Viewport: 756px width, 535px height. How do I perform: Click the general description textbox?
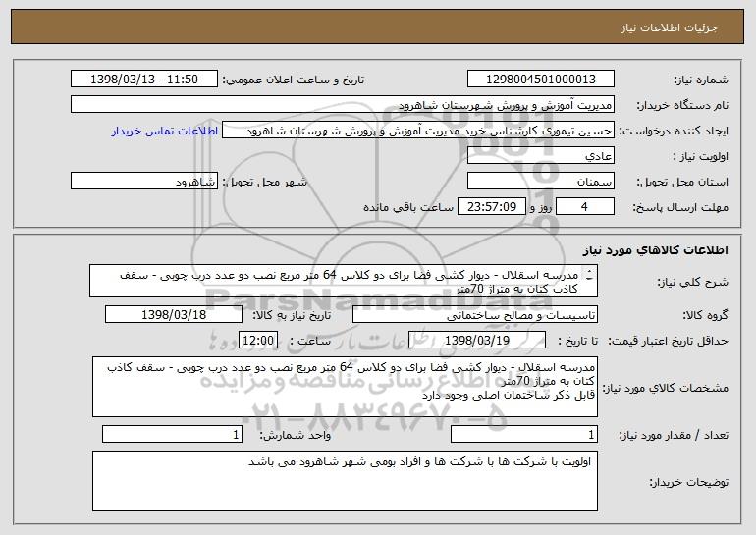tap(344, 281)
